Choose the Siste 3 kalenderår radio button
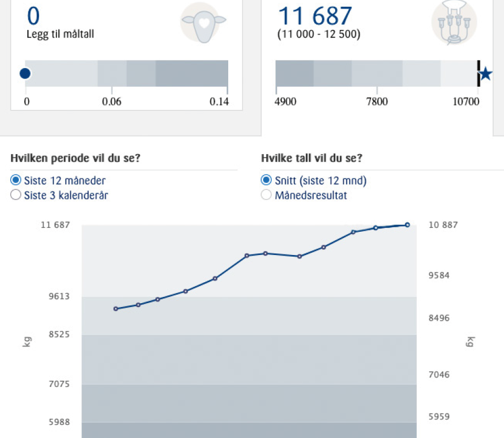Viewport: 504px width, 438px height. (x=16, y=195)
